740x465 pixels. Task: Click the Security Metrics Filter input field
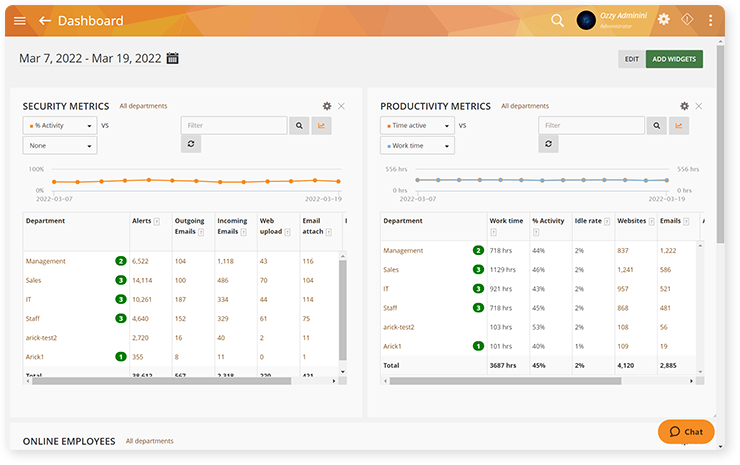pos(234,126)
